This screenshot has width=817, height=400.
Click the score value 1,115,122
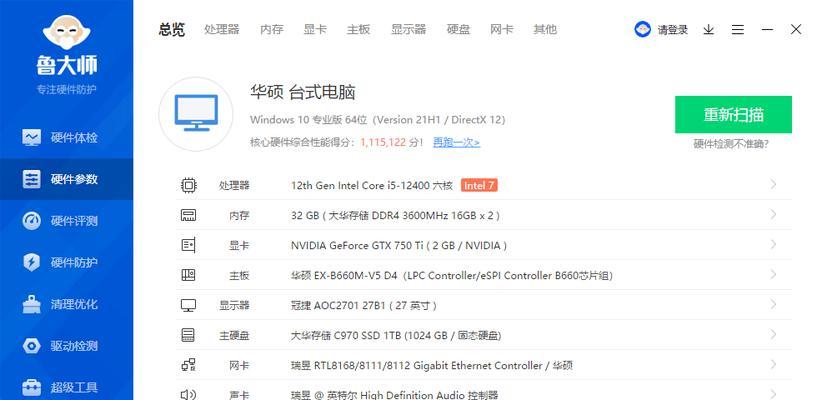(x=382, y=142)
